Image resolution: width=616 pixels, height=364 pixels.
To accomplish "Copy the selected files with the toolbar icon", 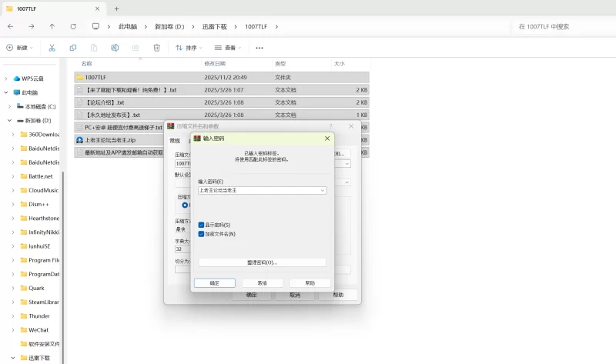I will tap(73, 48).
